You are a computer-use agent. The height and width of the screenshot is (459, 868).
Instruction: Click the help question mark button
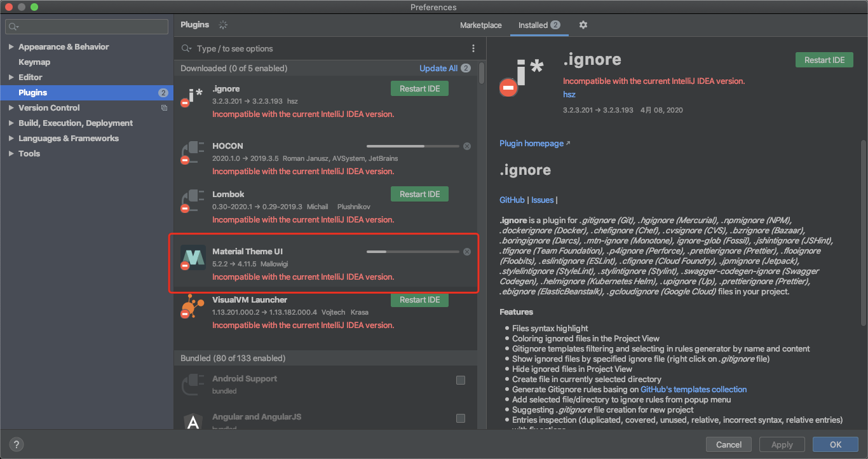tap(17, 445)
